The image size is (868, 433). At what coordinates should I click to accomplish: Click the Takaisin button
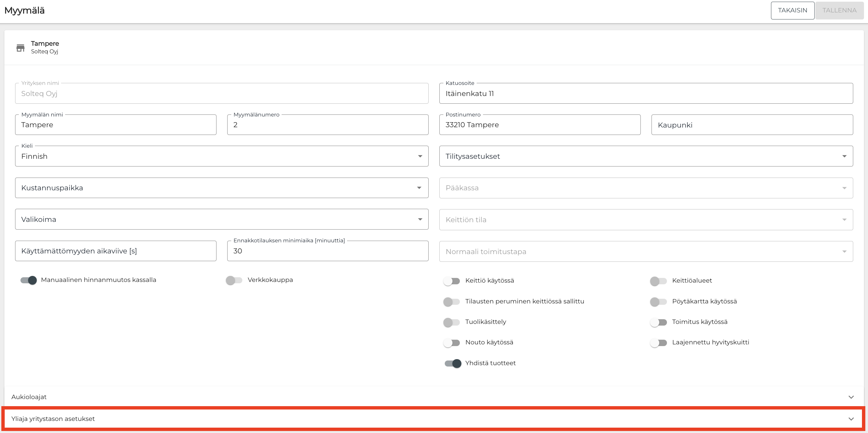pyautogui.click(x=792, y=10)
